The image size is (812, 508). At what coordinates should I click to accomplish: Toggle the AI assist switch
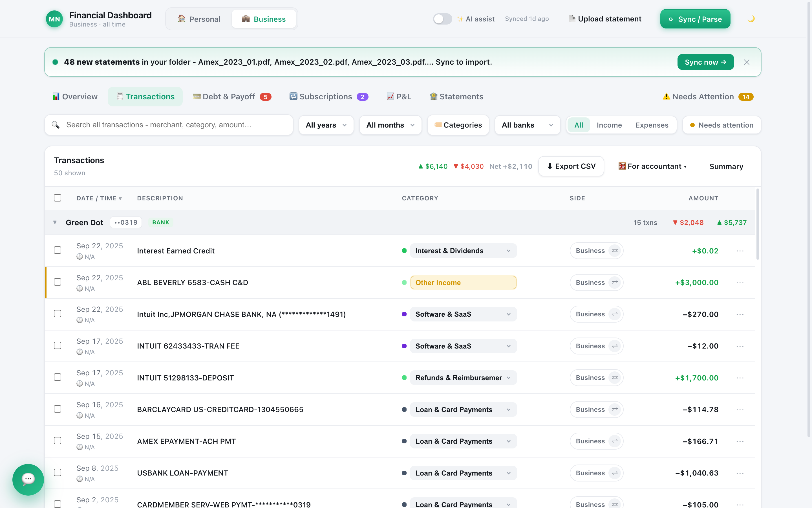442,19
